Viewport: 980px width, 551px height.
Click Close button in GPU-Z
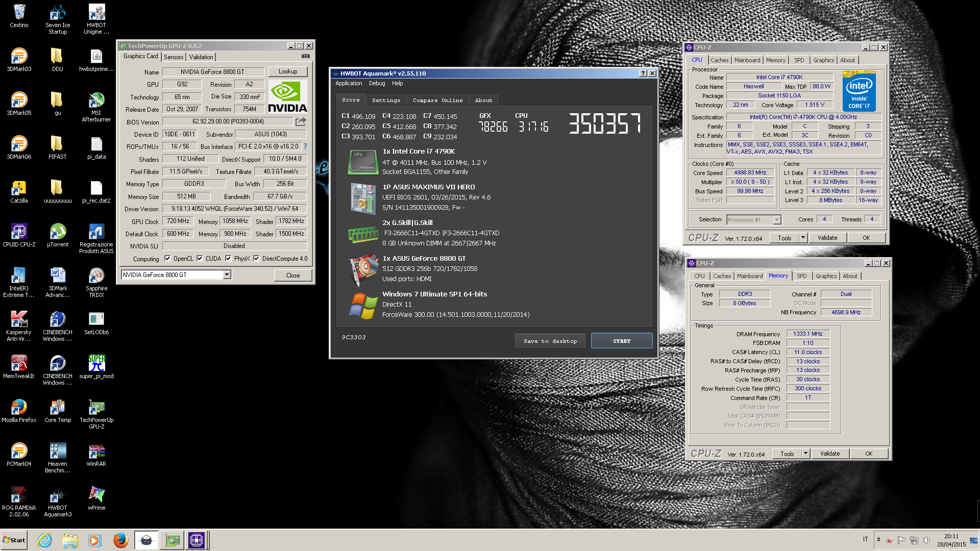click(293, 275)
